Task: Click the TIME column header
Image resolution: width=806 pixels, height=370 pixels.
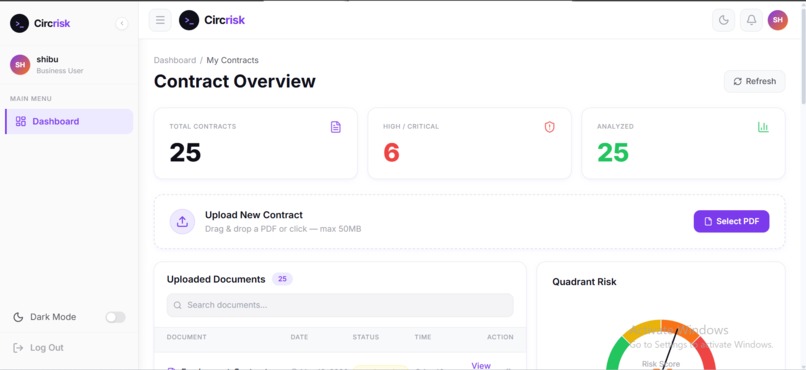Action: click(423, 337)
